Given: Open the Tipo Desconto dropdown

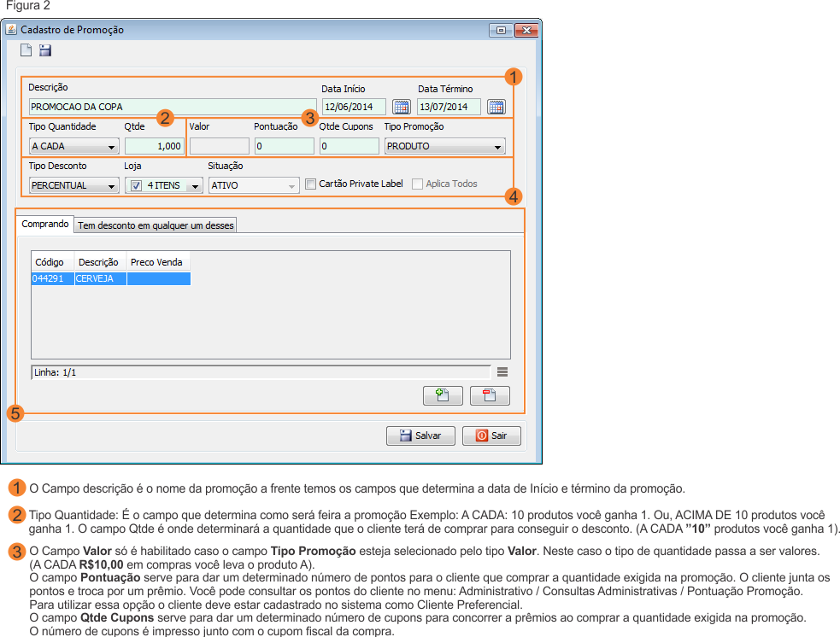Looking at the screenshot, I should coord(74,186).
